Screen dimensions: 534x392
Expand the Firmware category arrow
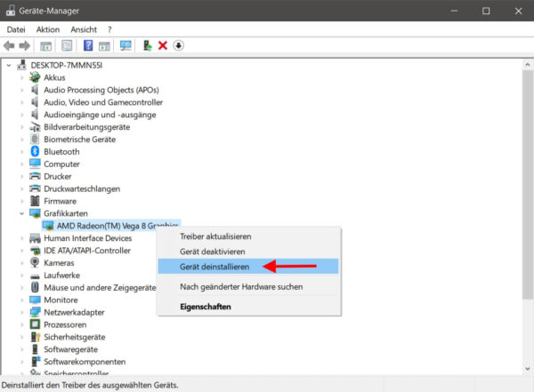(x=21, y=201)
